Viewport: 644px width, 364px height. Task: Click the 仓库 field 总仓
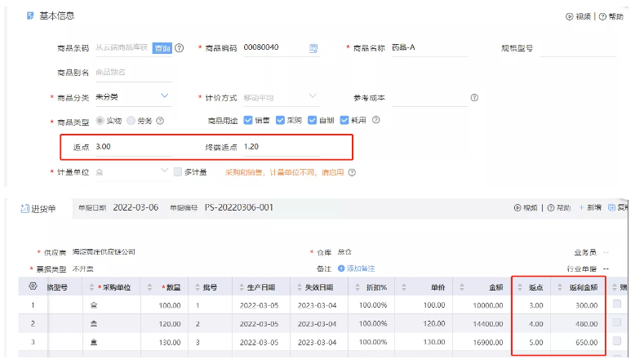pyautogui.click(x=344, y=252)
